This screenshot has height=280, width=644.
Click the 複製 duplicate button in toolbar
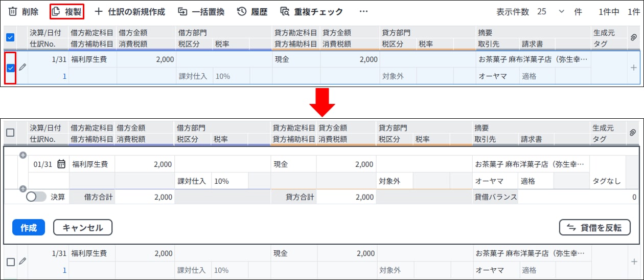[x=67, y=11]
